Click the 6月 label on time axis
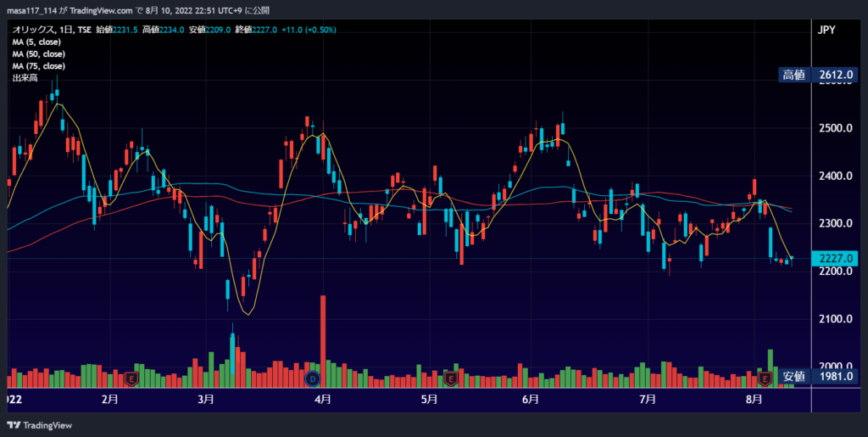Viewport: 868px width, 437px height. pos(531,400)
